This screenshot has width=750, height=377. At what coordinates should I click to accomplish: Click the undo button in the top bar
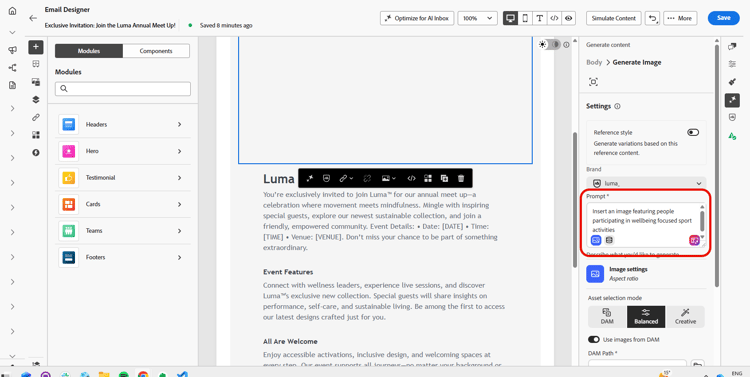tap(652, 18)
